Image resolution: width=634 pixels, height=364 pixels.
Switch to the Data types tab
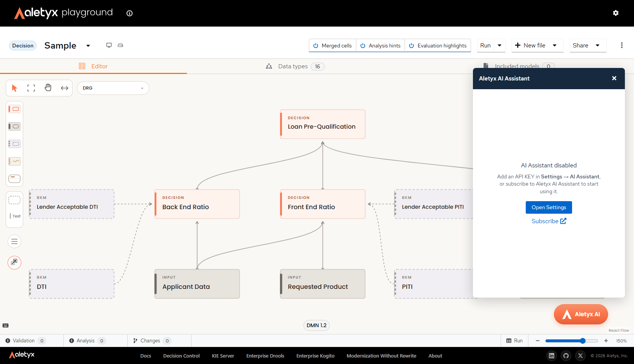[295, 66]
